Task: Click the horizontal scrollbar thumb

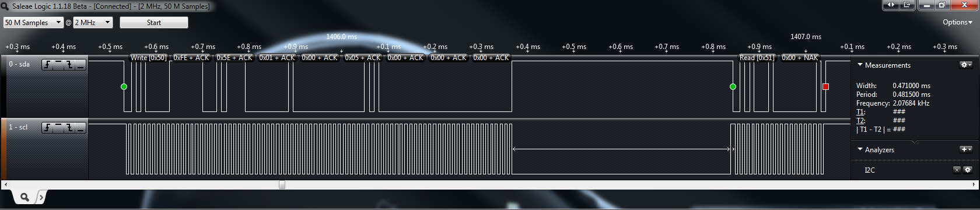Action: [x=282, y=184]
